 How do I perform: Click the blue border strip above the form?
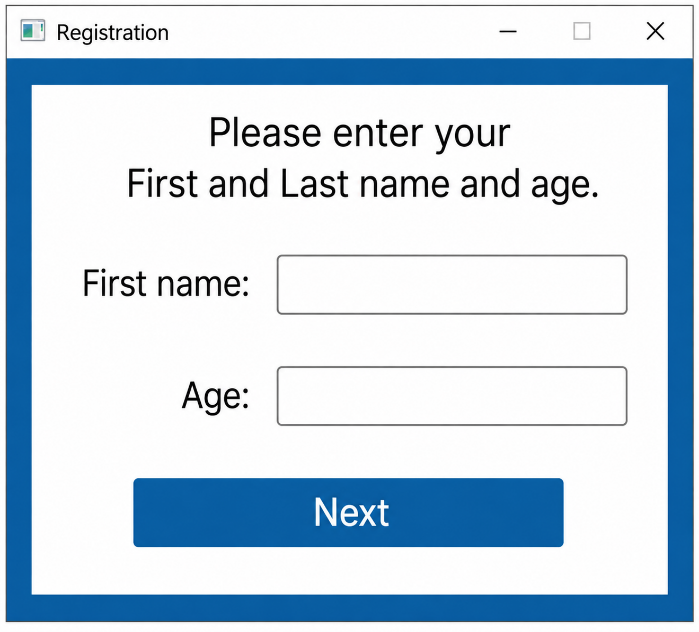pos(350,72)
